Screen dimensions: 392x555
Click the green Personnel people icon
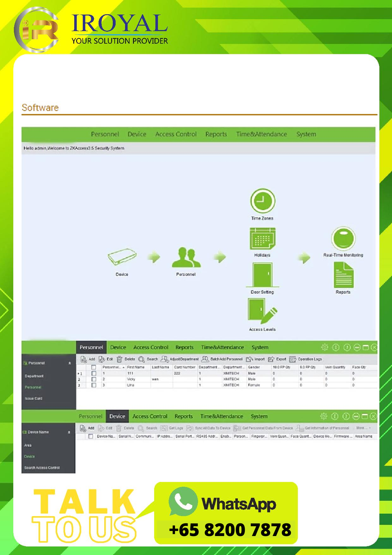click(x=186, y=257)
